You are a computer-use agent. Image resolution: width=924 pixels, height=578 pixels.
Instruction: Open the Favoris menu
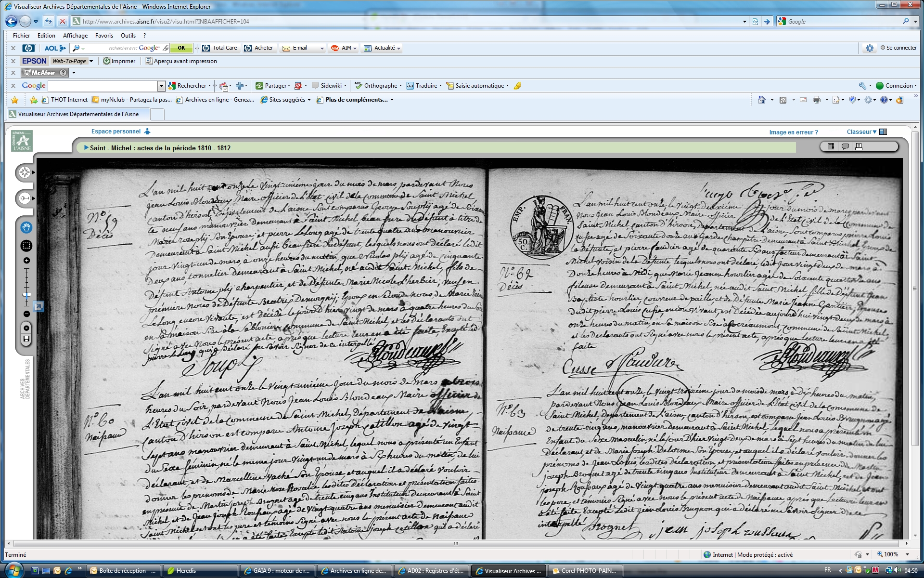pos(104,36)
